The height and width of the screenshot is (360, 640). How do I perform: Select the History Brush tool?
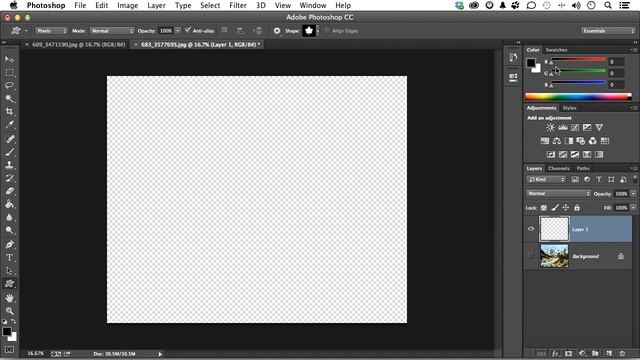[9, 178]
